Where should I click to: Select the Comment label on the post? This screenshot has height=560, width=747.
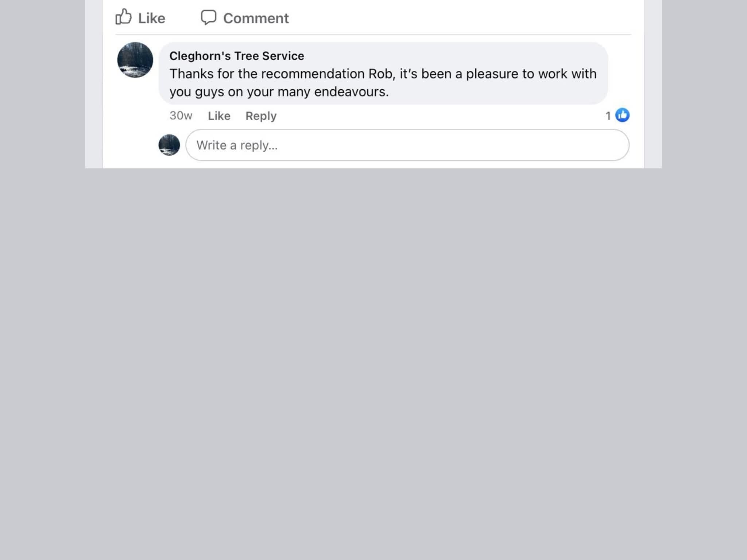tap(256, 18)
